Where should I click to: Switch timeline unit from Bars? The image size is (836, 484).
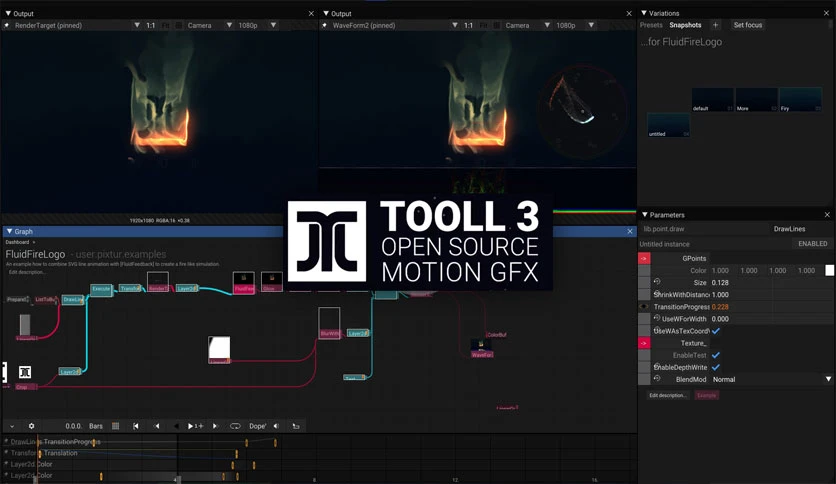[x=96, y=426]
